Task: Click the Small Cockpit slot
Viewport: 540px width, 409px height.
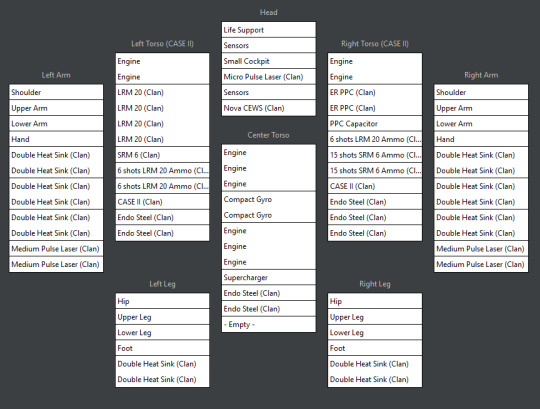Action: point(269,61)
